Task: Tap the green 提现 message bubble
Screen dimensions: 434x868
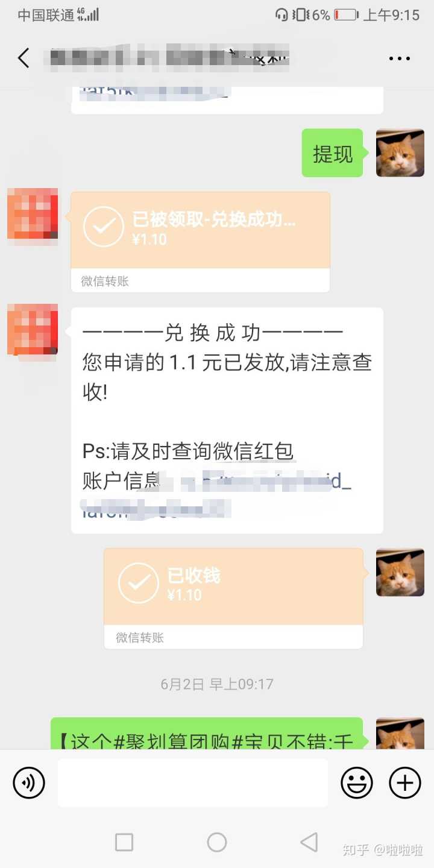Action: (x=333, y=153)
